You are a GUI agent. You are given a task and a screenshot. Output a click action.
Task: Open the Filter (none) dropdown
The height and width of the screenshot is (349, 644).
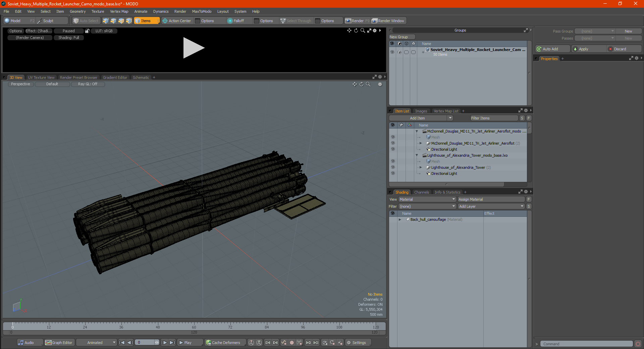(427, 206)
